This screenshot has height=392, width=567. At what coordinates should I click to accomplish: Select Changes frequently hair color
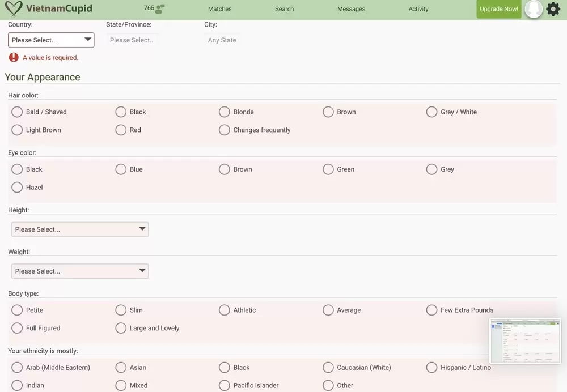tap(225, 130)
